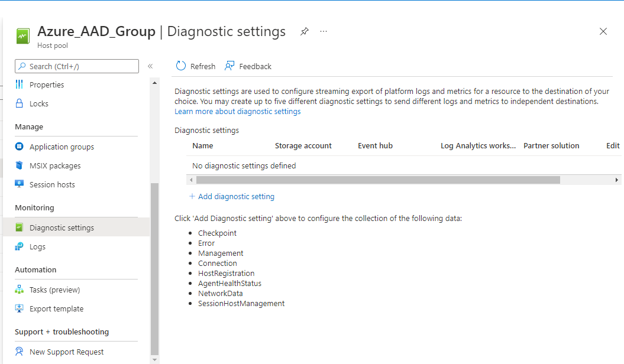Viewport: 624px width, 364px height.
Task: Click the Manage section heading
Action: click(28, 127)
